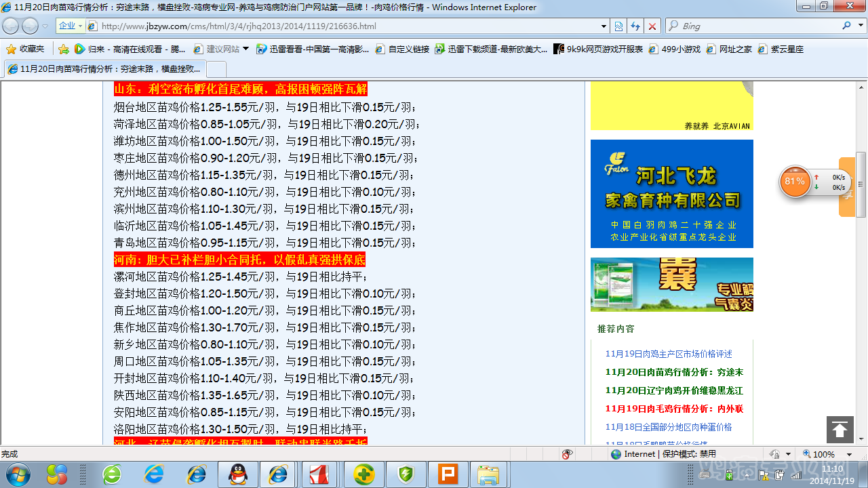
Task: Open the red PDF reader taskbar icon
Action: click(319, 474)
